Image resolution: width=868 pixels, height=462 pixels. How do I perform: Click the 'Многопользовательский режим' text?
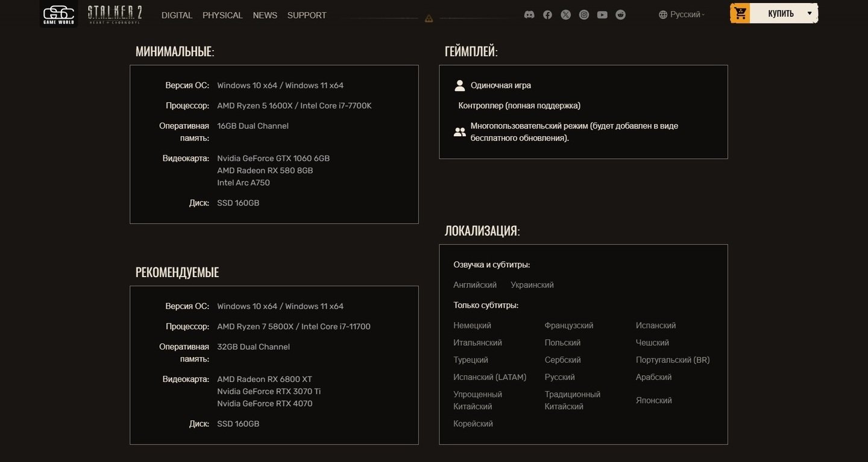coord(529,126)
